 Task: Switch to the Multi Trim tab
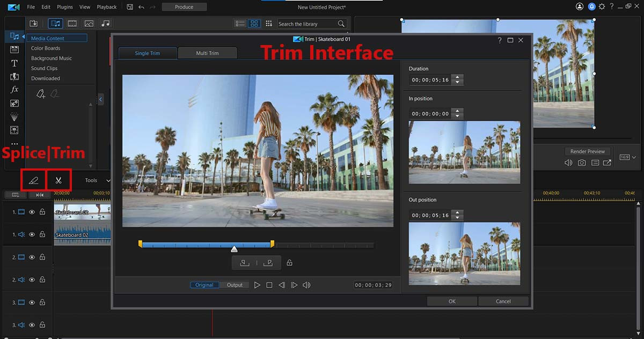pos(207,53)
